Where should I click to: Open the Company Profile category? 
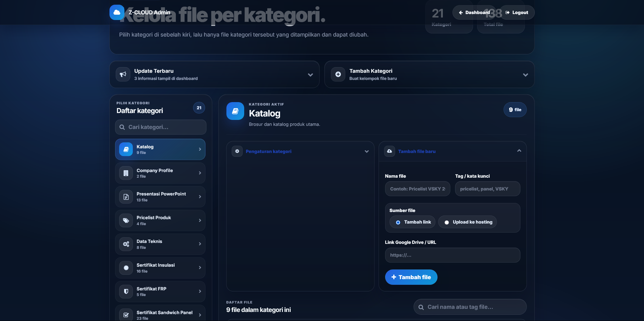tap(160, 173)
